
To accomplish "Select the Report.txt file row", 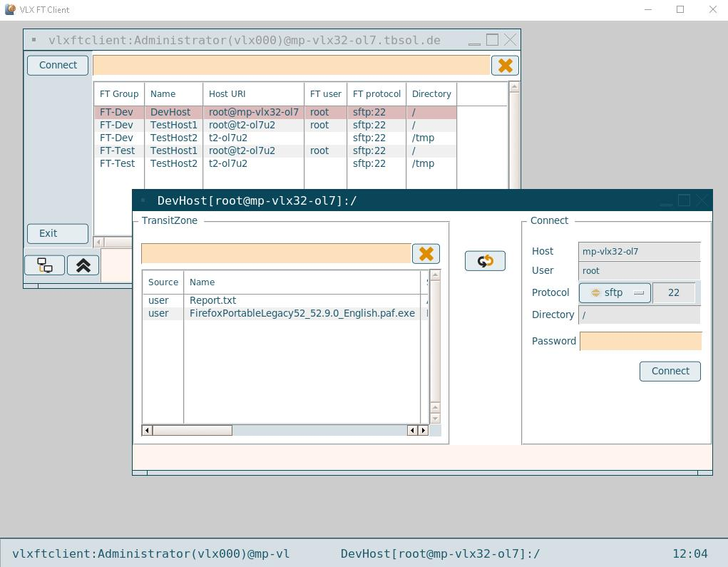I will (212, 300).
